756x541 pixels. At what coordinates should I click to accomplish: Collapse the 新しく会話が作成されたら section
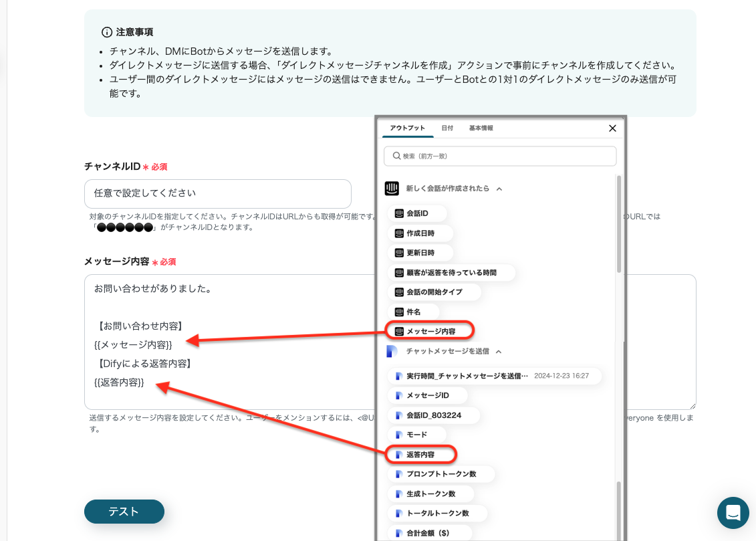[499, 189]
